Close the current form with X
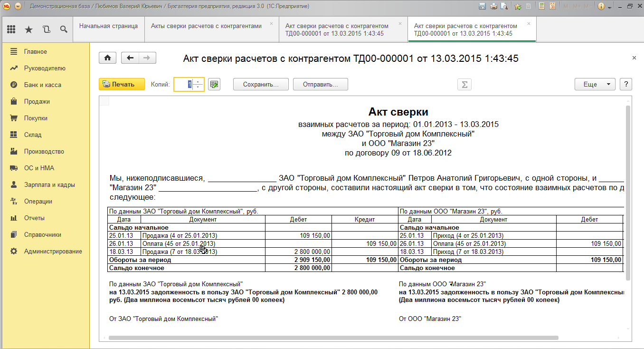The width and height of the screenshot is (644, 349). point(634,58)
